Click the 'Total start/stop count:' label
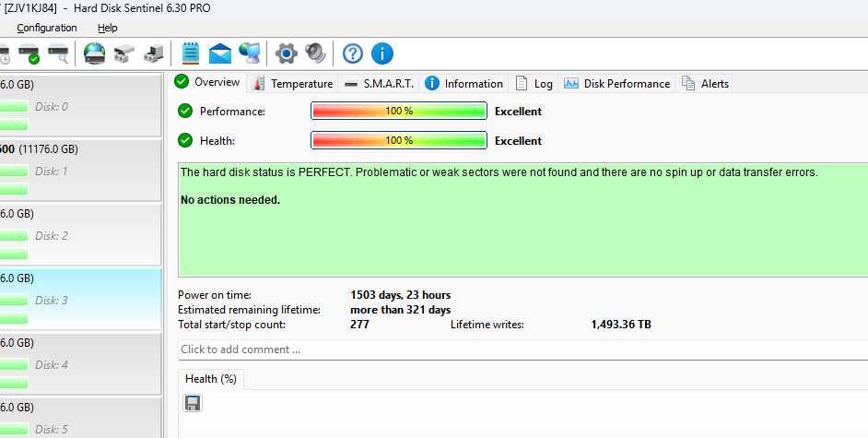This screenshot has height=438, width=868. coord(231,325)
